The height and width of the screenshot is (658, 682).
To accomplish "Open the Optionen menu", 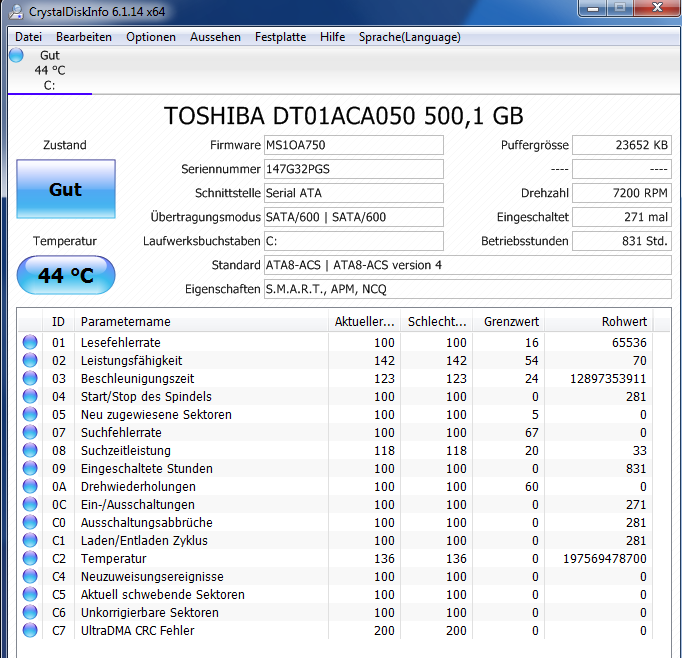I will pos(151,37).
